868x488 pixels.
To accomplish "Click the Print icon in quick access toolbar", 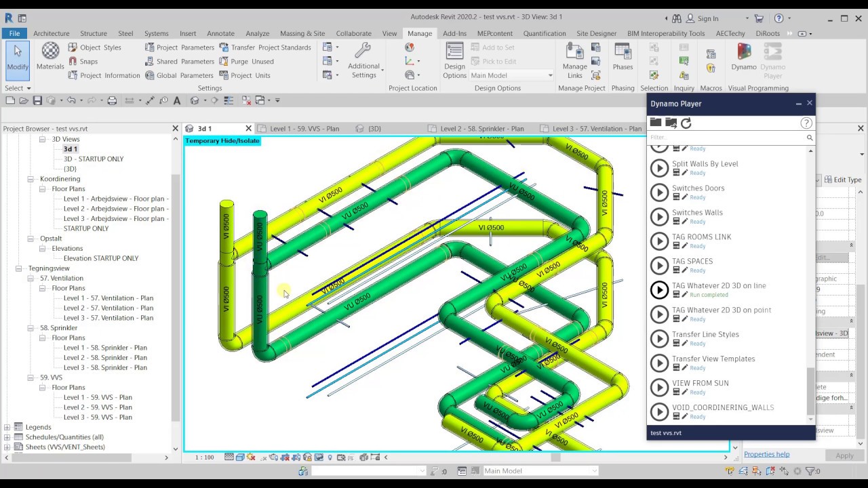I will click(112, 100).
